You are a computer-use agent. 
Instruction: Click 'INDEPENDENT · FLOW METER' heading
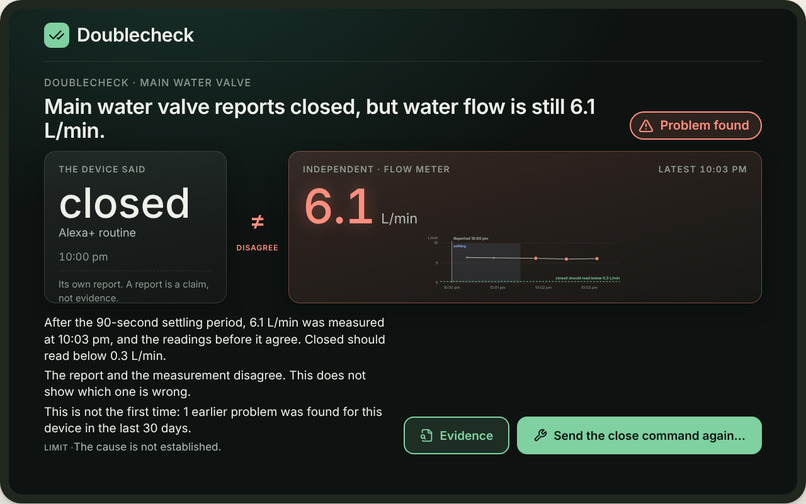coord(376,169)
